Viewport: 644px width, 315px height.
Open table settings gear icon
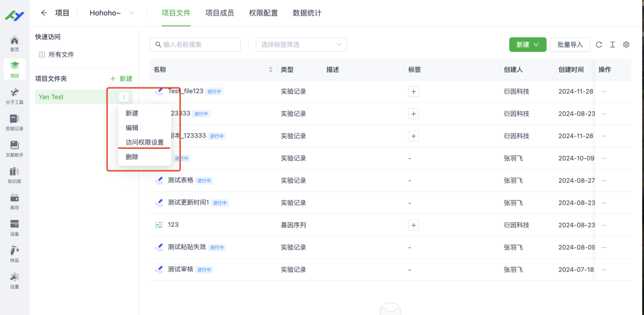[626, 45]
